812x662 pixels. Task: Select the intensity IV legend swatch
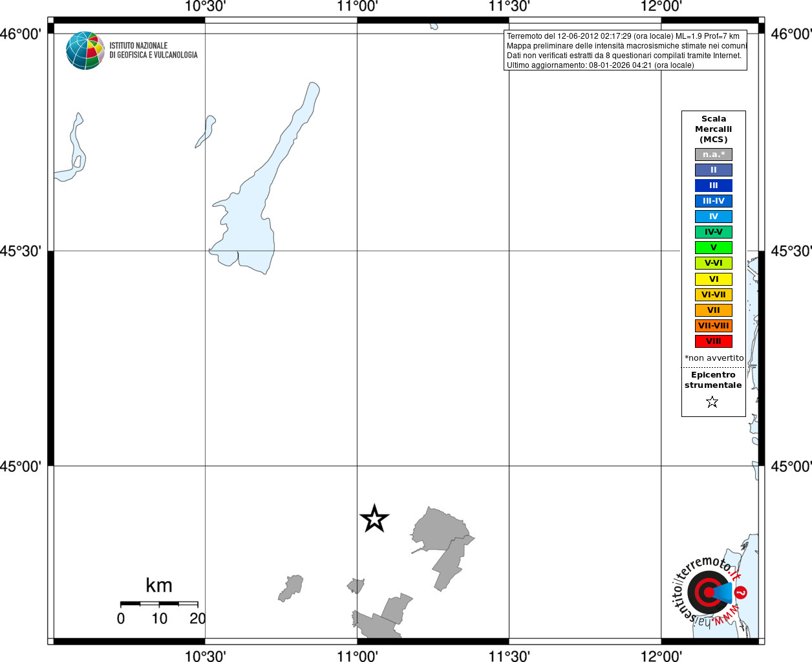pos(714,217)
